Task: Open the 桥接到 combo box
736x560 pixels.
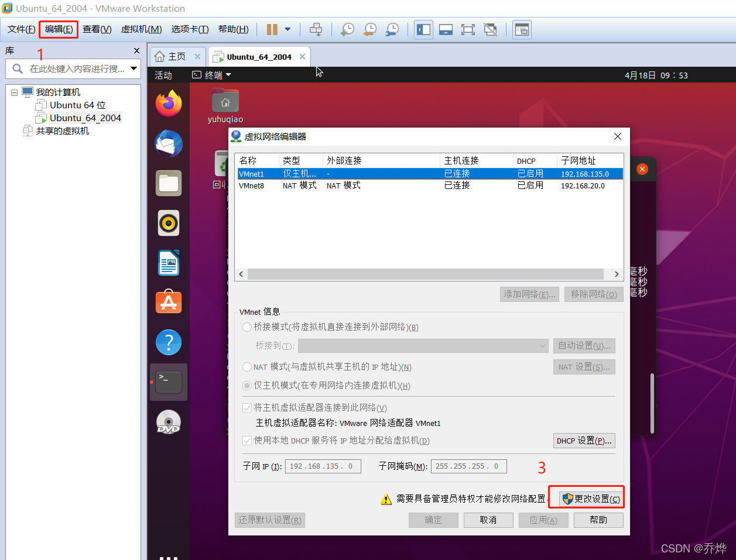Action: pos(423,346)
